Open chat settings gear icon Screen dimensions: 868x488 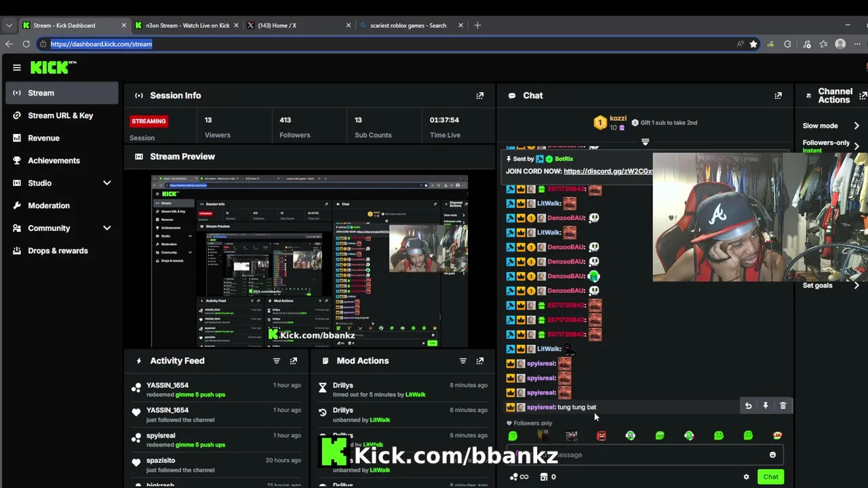pyautogui.click(x=747, y=477)
